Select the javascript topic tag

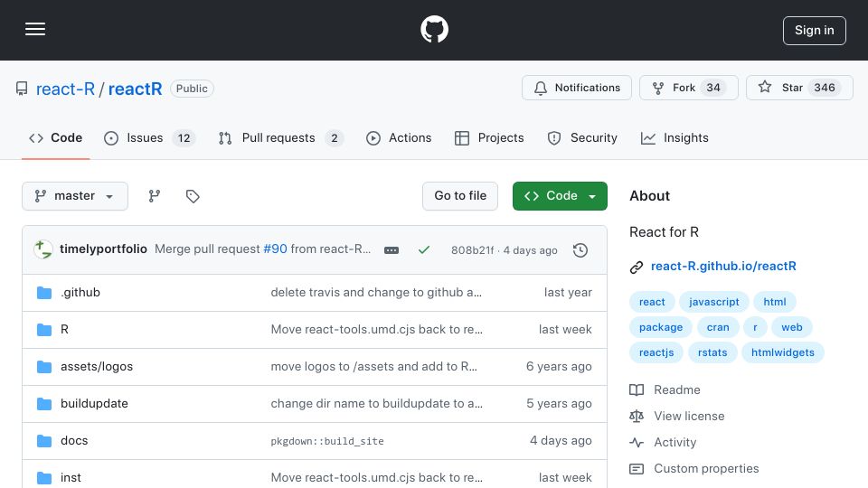click(713, 302)
